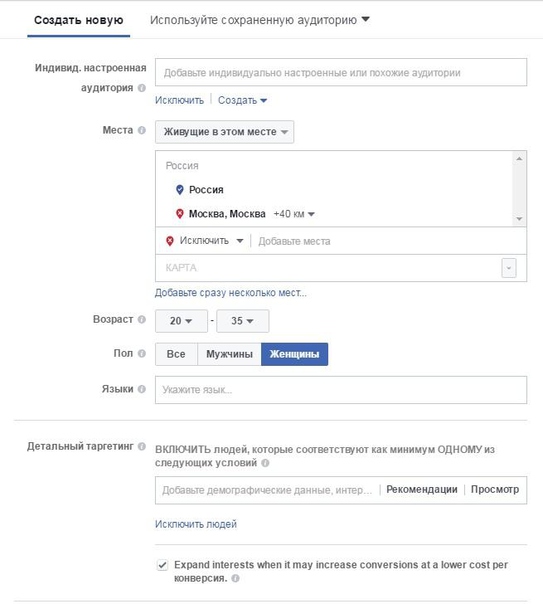Click info icon next to Места label
The height and width of the screenshot is (604, 543).
point(142,130)
